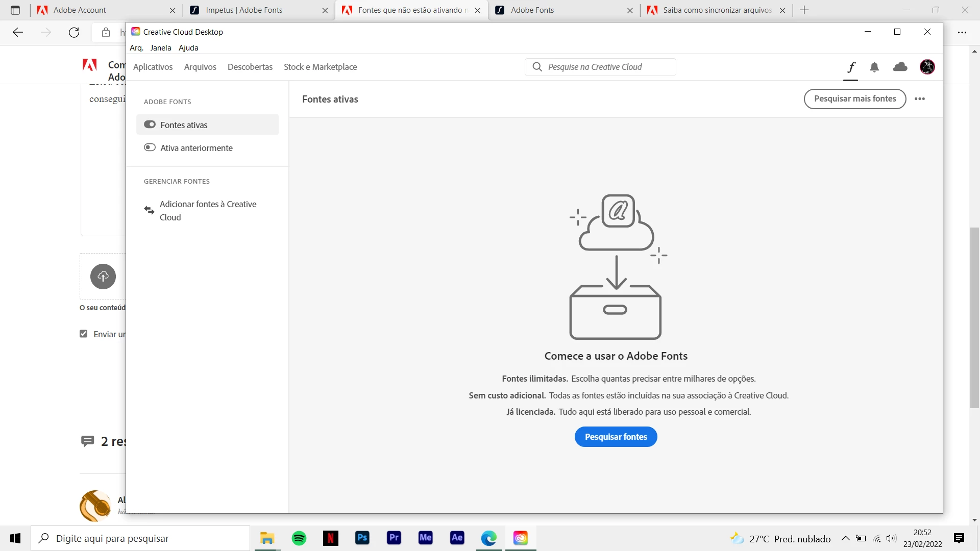Open notifications bell icon
Viewport: 980px width, 551px height.
874,67
